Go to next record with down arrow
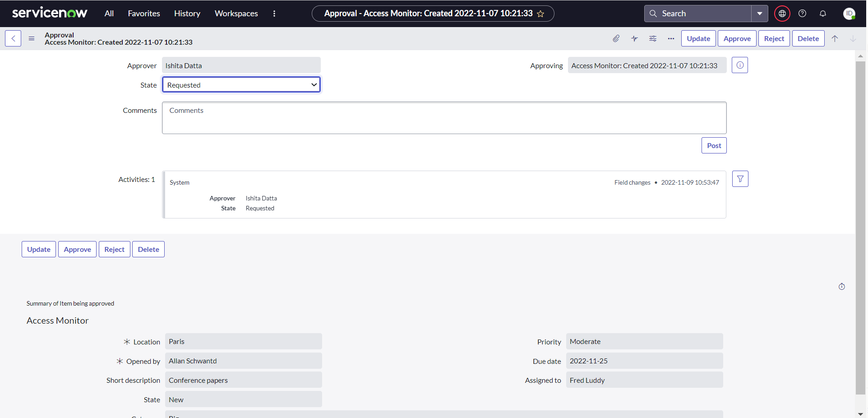The height and width of the screenshot is (418, 868). pos(853,38)
